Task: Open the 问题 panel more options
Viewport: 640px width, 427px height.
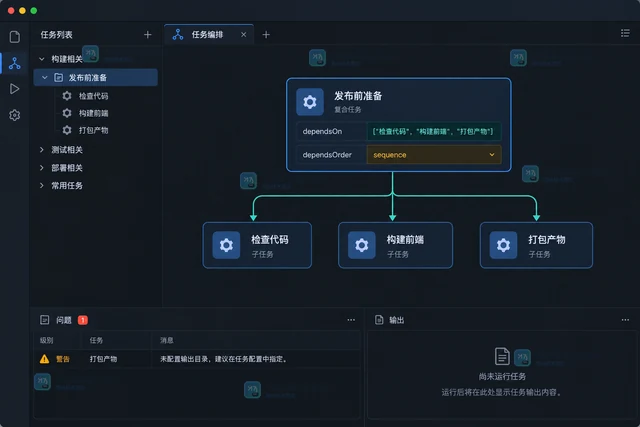Action: tap(351, 320)
